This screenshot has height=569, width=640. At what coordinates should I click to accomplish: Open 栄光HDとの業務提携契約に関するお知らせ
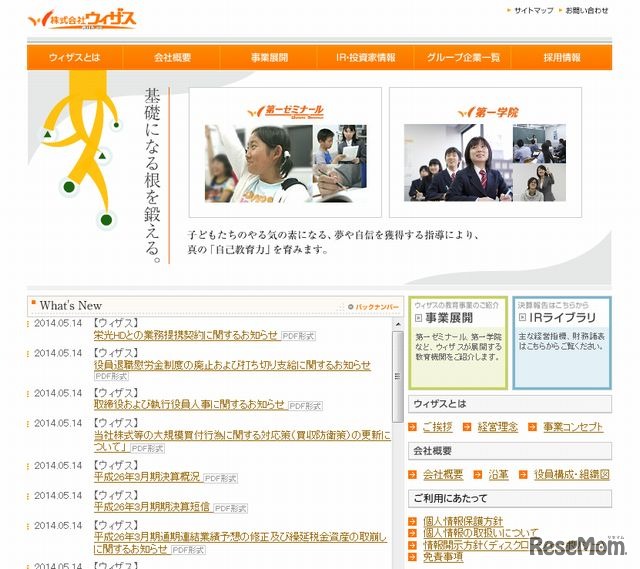point(186,335)
